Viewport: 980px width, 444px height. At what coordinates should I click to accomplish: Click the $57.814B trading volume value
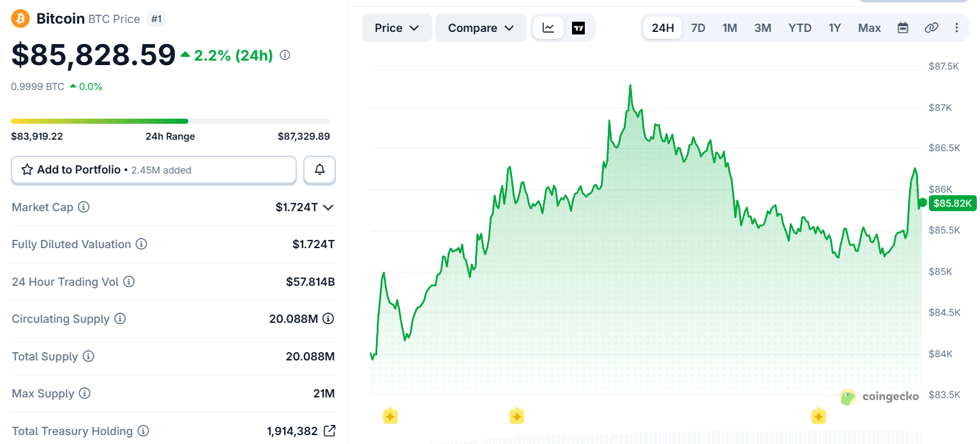(x=310, y=281)
